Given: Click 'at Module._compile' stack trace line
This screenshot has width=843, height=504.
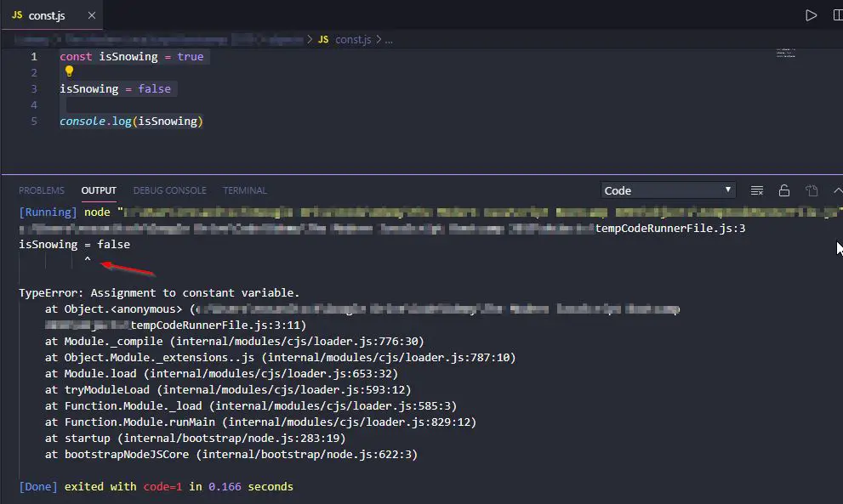Looking at the screenshot, I should coord(235,341).
